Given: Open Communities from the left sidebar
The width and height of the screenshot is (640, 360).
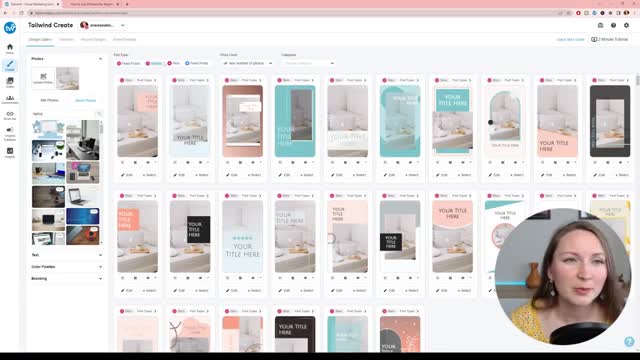Looking at the screenshot, I should tap(10, 99).
